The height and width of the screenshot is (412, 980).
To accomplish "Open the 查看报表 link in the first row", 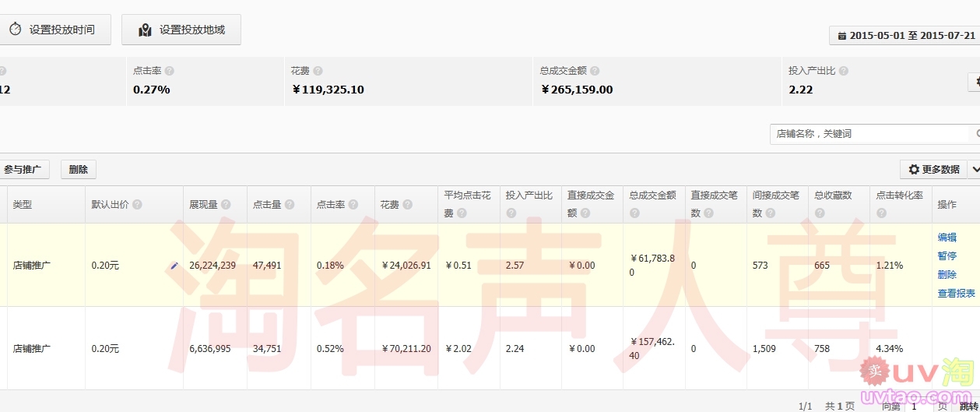I will [956, 294].
